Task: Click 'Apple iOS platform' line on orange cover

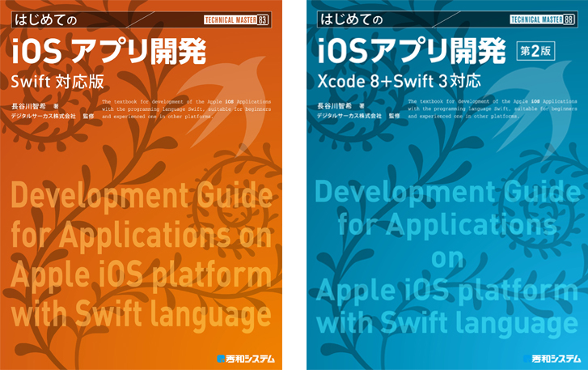Action: click(142, 274)
